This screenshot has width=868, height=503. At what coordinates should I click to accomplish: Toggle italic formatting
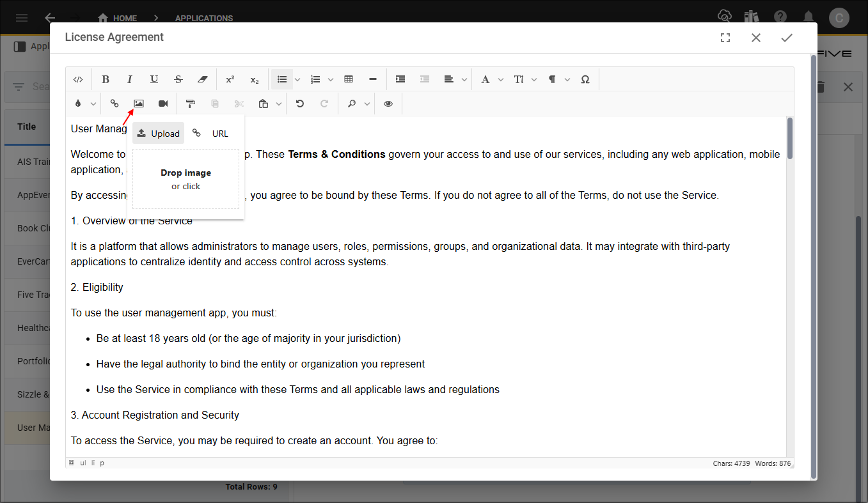(130, 79)
